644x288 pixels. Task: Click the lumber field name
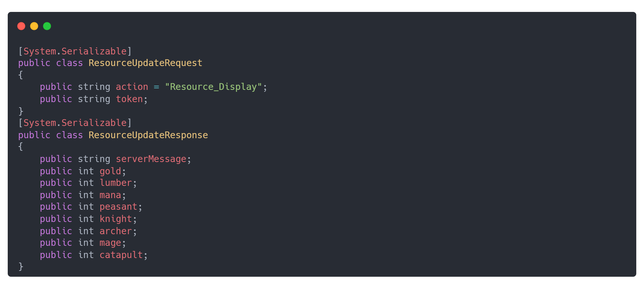116,183
